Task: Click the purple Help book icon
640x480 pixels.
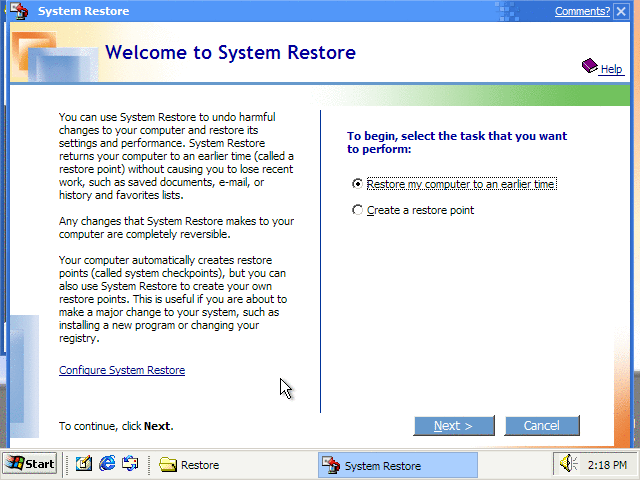Action: tap(589, 66)
